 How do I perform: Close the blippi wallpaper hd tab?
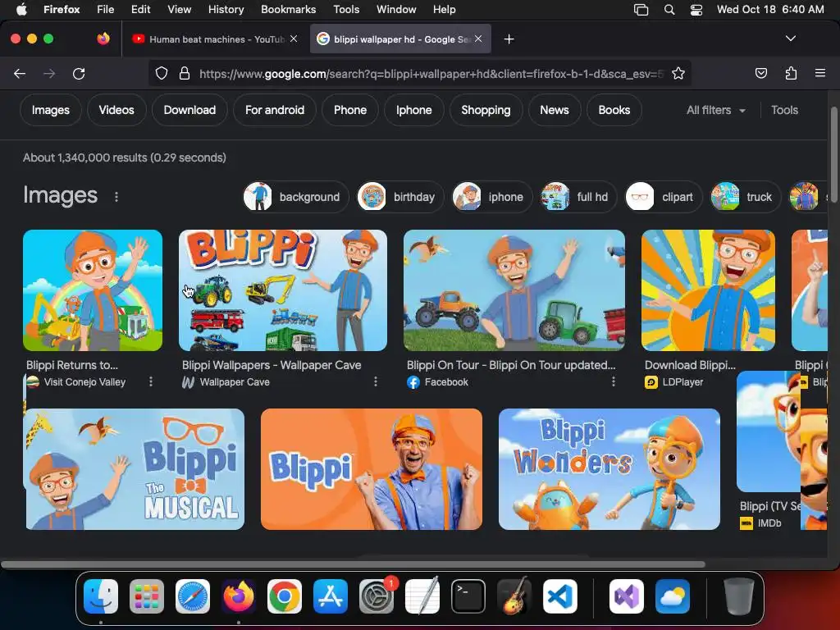pos(478,39)
